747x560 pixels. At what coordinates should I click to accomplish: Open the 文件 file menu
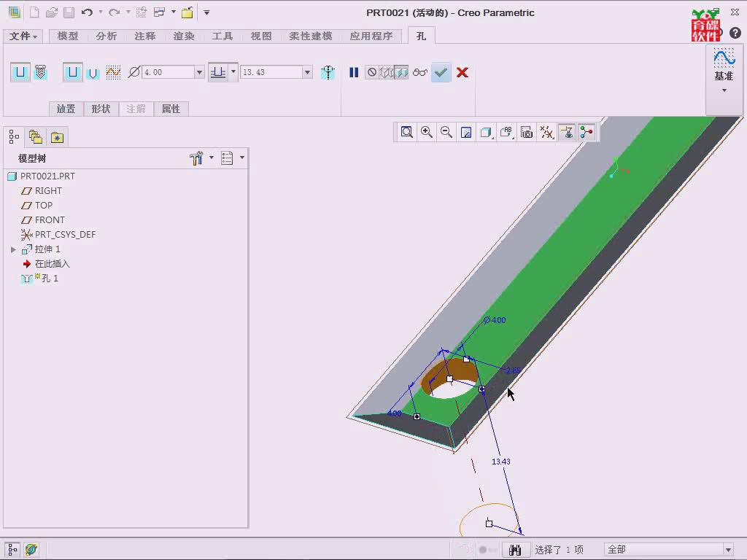pyautogui.click(x=23, y=36)
